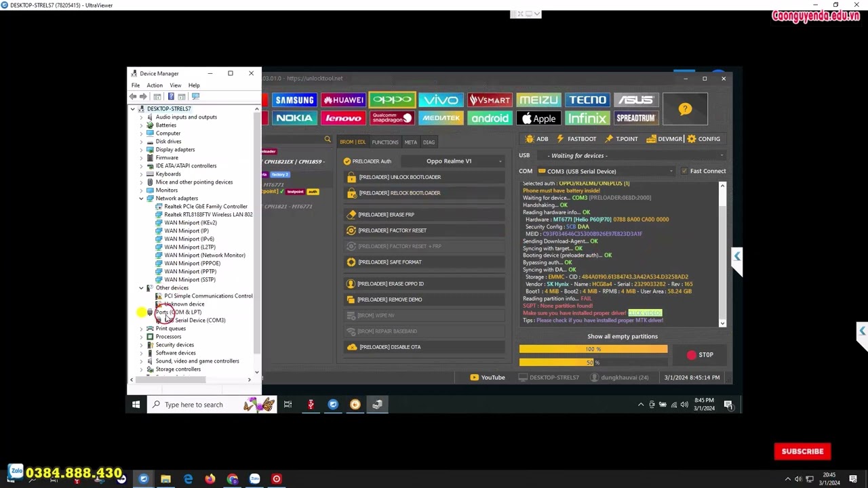
Task: Click the 100 % progress bar
Action: 593,349
